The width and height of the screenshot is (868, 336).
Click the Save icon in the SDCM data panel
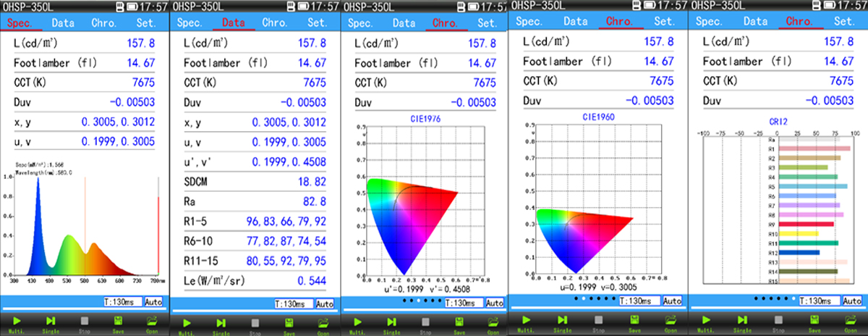coord(289,323)
